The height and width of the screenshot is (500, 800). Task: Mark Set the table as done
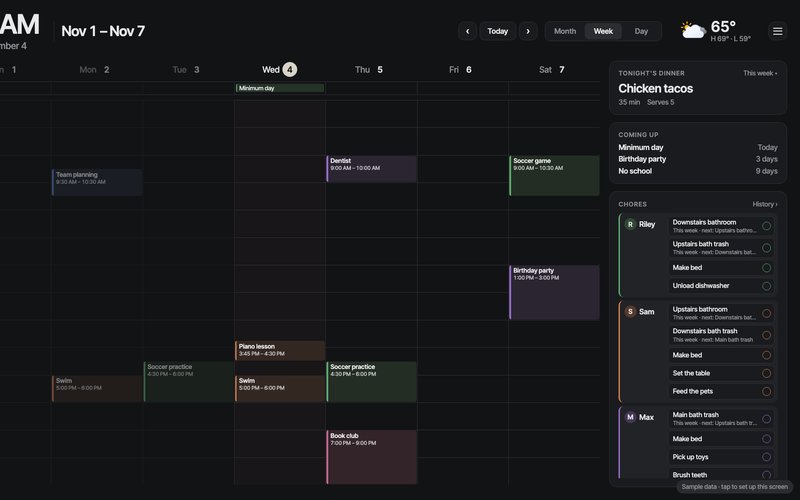click(766, 373)
